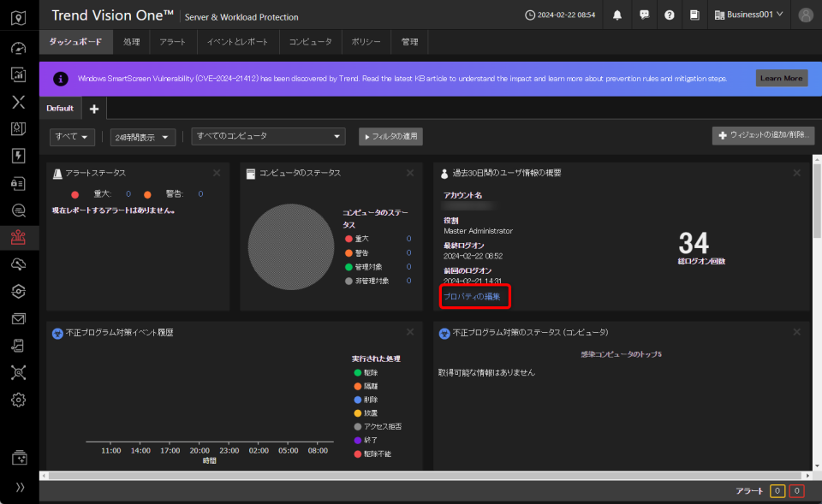Open the map pin icon in the sidebar
This screenshot has width=822, height=504.
(x=18, y=18)
